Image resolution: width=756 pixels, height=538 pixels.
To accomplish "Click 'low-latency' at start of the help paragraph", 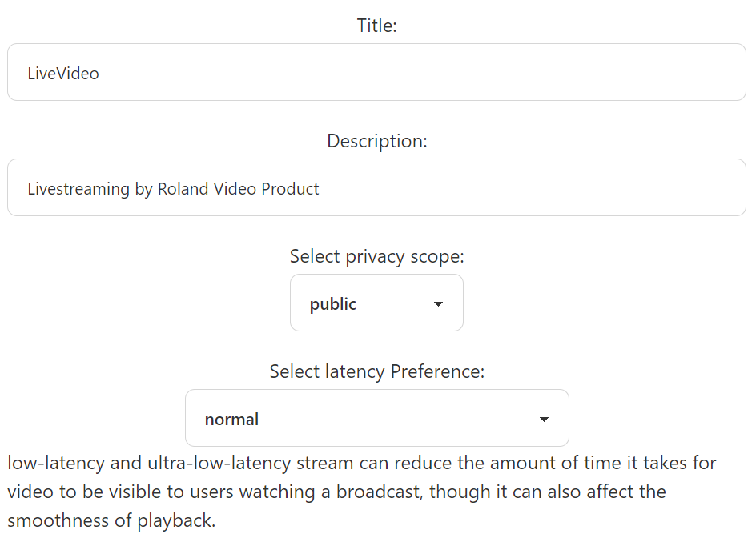I will click(x=56, y=464).
